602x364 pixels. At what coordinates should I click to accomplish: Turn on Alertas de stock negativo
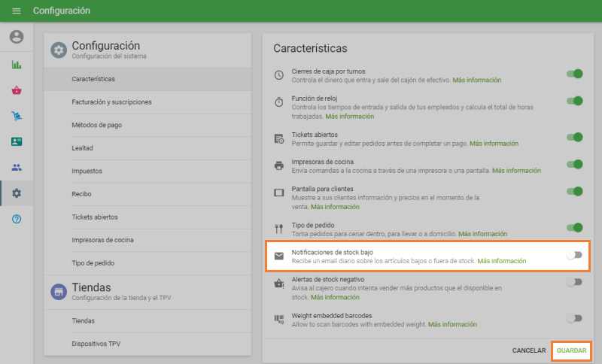coord(574,282)
